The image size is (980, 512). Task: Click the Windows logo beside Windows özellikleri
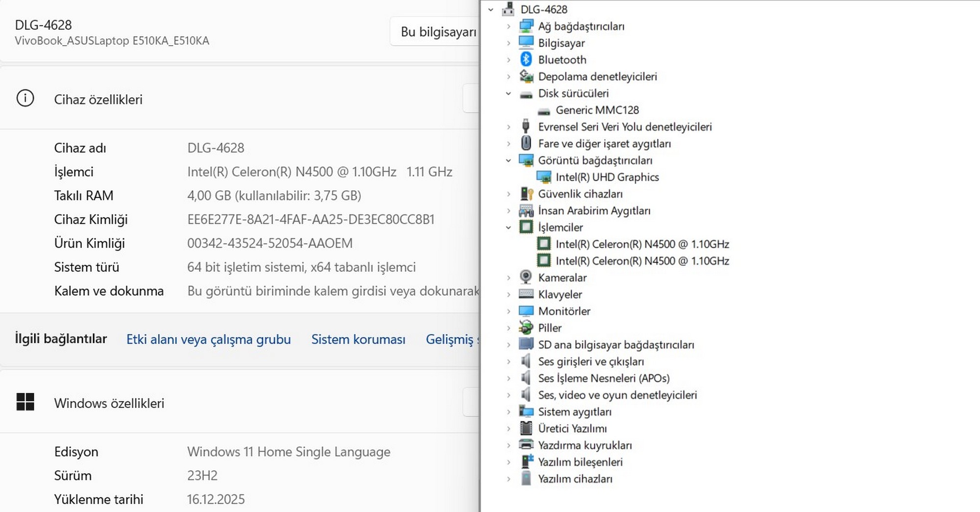point(25,402)
